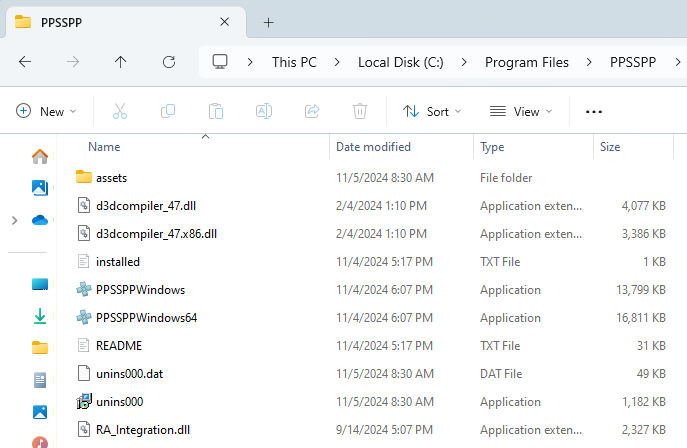This screenshot has height=448, width=687.
Task: Expand chevron before This PC
Action: click(x=250, y=62)
